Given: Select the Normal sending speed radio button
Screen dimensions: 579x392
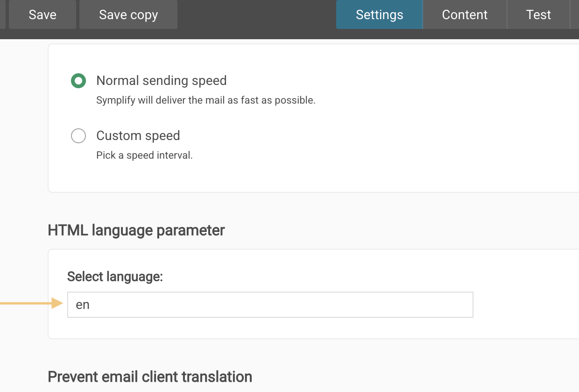Looking at the screenshot, I should 78,81.
